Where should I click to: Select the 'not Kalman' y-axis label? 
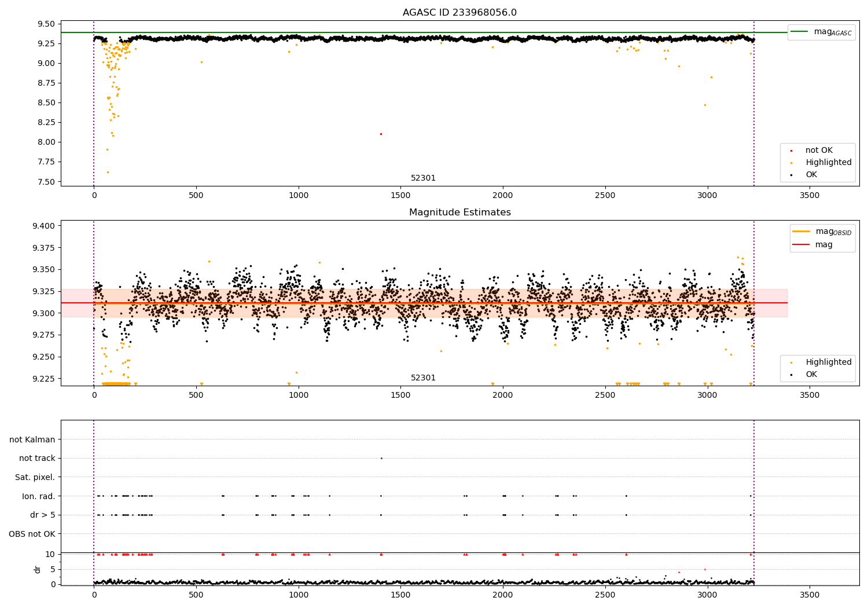32,439
